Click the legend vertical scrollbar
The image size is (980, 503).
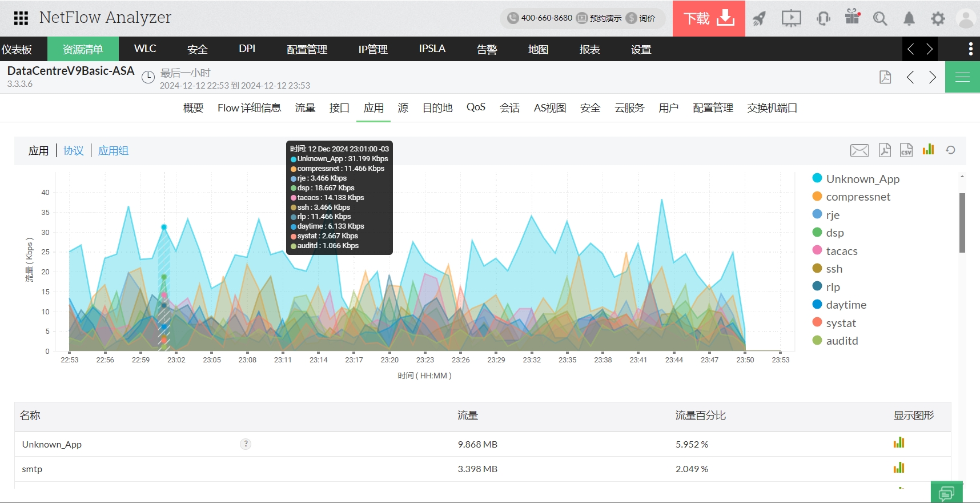(x=962, y=223)
